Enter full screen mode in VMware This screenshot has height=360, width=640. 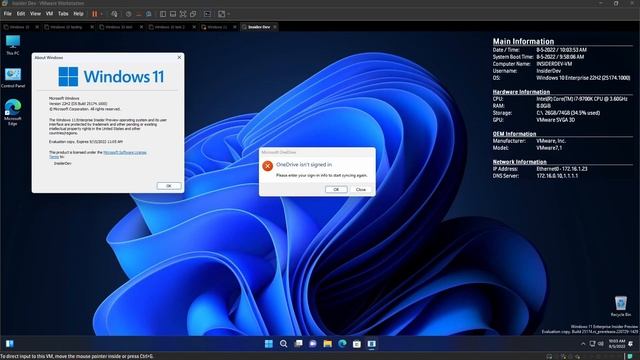[x=183, y=14]
